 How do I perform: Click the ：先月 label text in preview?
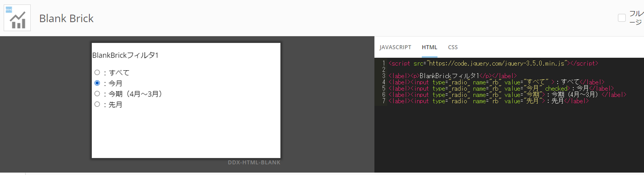112,105
